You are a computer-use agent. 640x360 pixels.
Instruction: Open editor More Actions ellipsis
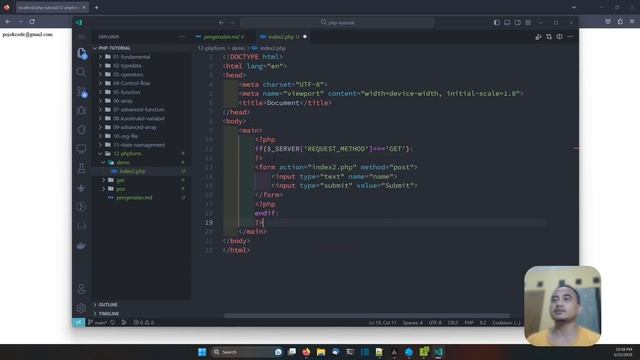point(570,37)
